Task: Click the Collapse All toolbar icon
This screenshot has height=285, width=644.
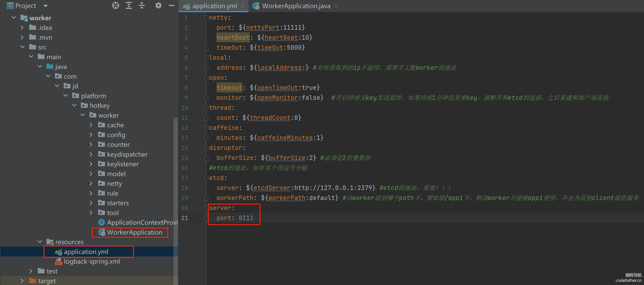Action: coord(142,6)
